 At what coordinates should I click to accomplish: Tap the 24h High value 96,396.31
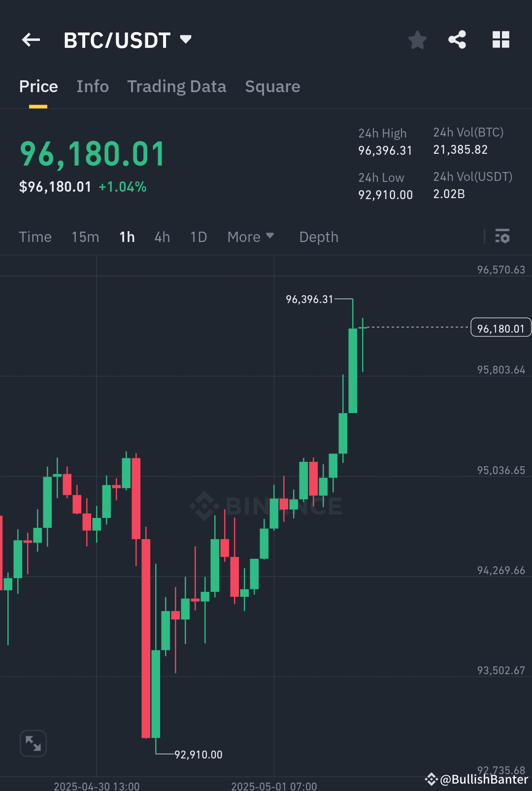[x=385, y=150]
